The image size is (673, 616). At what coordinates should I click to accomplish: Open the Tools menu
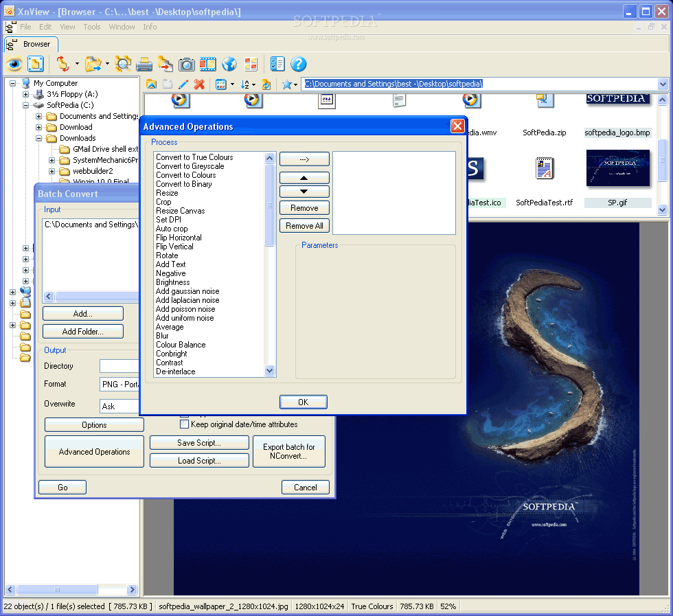click(92, 27)
